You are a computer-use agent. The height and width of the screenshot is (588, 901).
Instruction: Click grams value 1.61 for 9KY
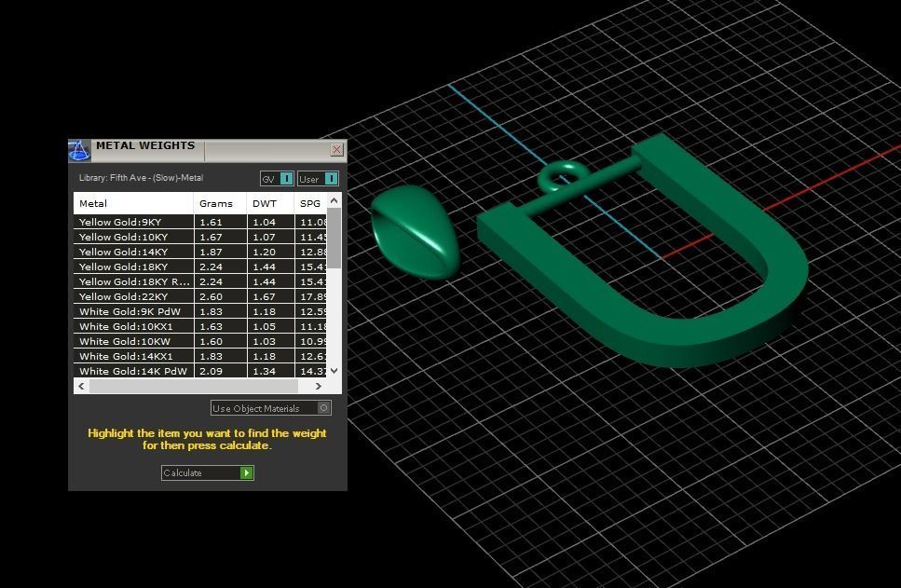pyautogui.click(x=211, y=222)
